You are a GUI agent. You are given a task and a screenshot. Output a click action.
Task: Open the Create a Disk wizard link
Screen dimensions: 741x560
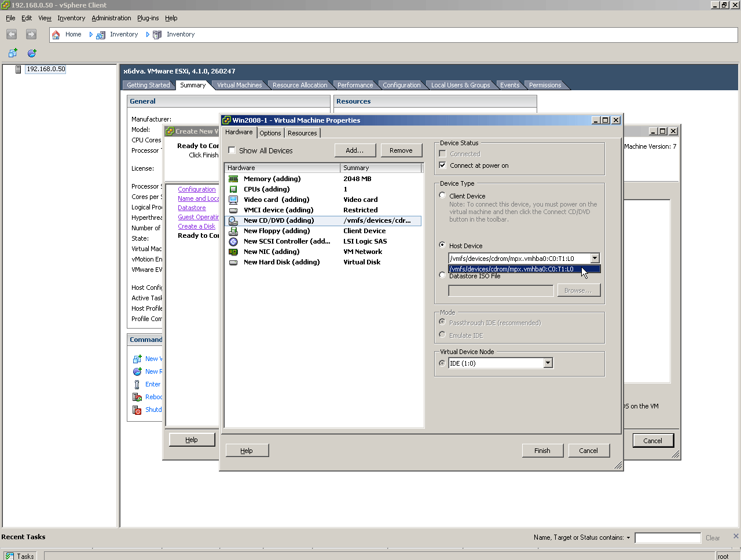coord(196,226)
